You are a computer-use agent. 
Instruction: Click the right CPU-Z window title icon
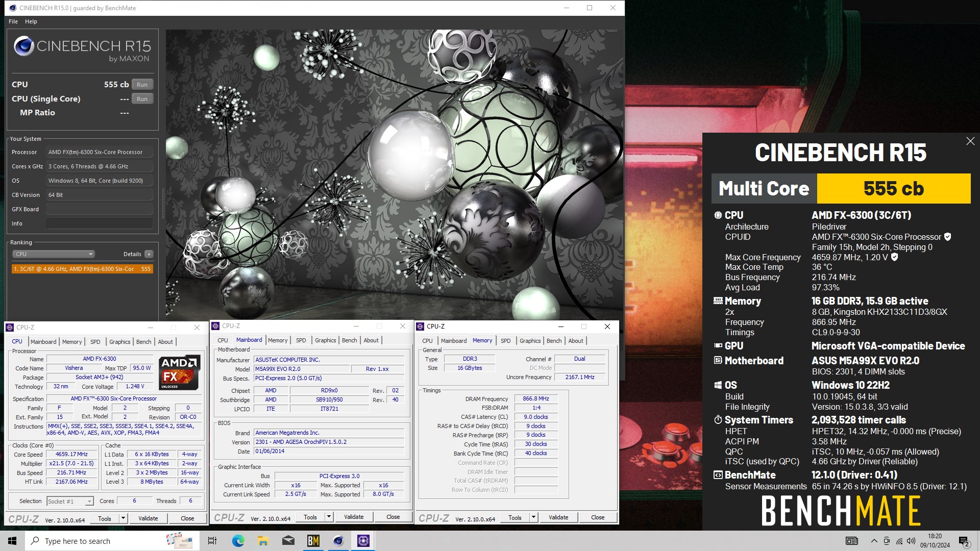pos(421,327)
